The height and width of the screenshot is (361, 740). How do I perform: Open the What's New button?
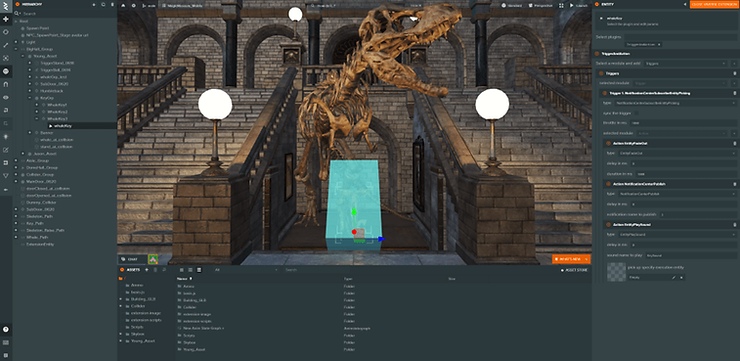[x=571, y=259]
